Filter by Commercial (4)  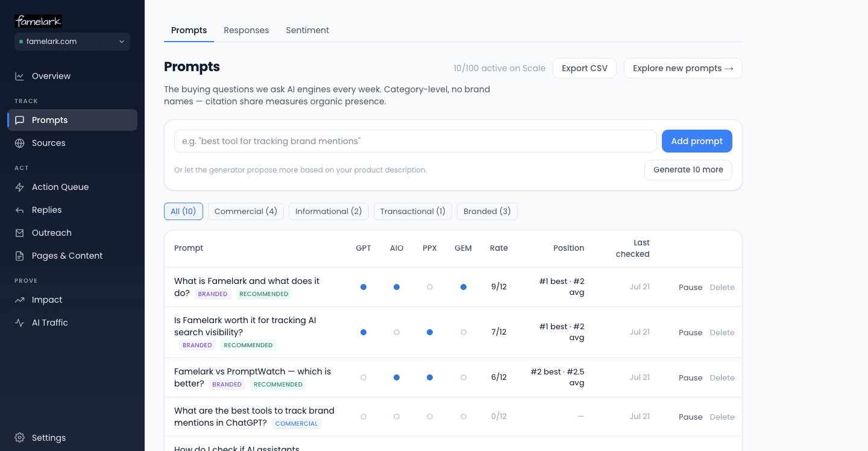tap(246, 211)
